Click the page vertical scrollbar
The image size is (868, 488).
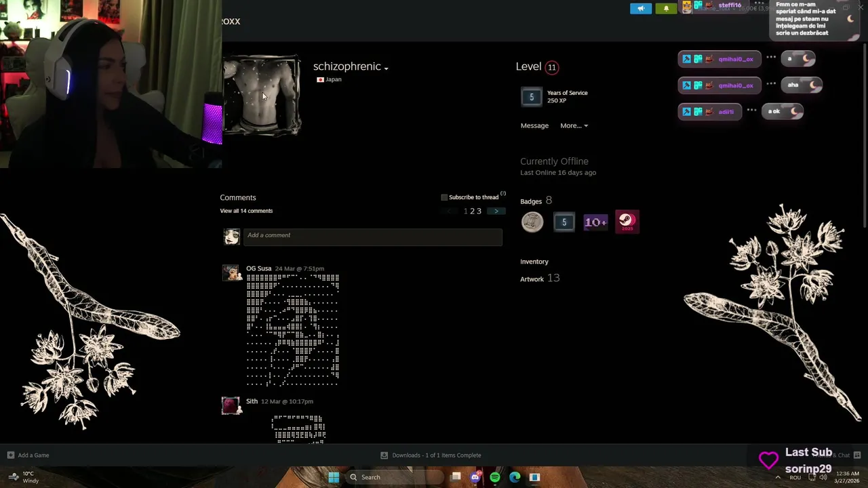coord(864,136)
